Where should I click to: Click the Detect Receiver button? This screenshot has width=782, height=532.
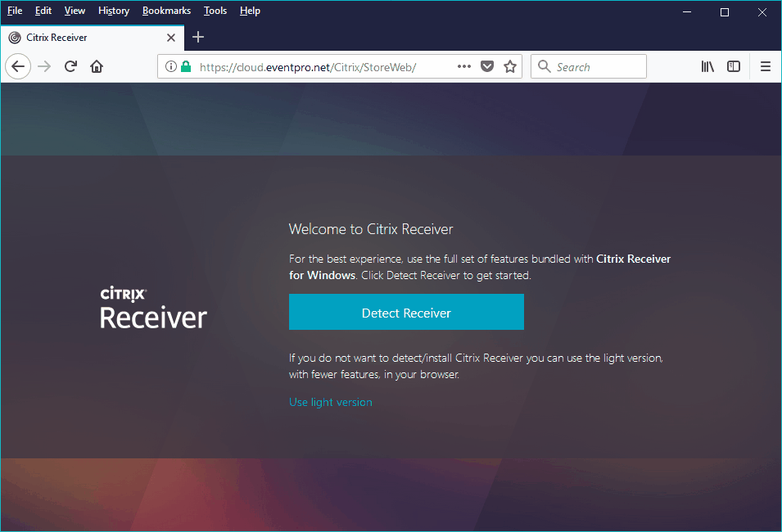pos(406,312)
